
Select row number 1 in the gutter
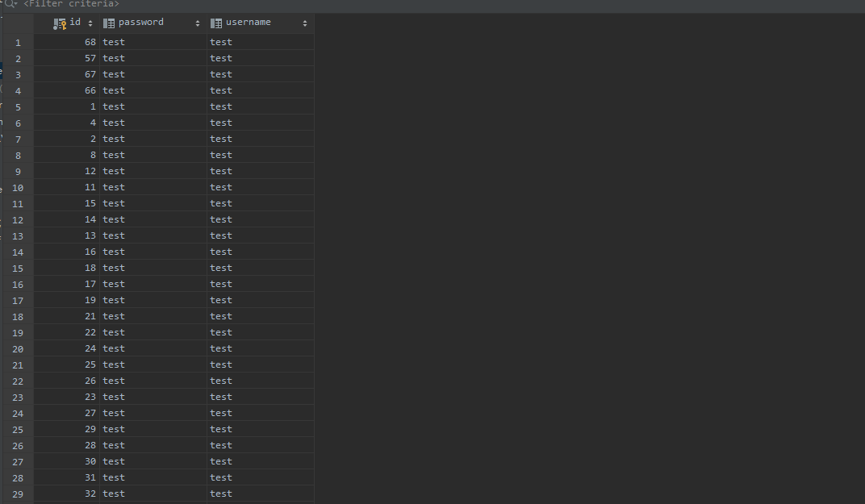18,42
